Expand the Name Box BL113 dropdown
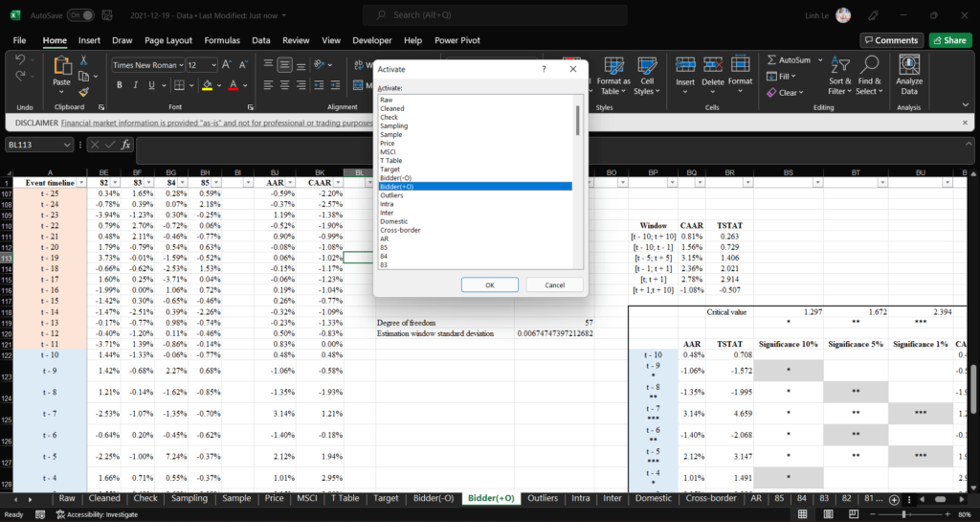Screen dimensions: 980x522 (68, 145)
